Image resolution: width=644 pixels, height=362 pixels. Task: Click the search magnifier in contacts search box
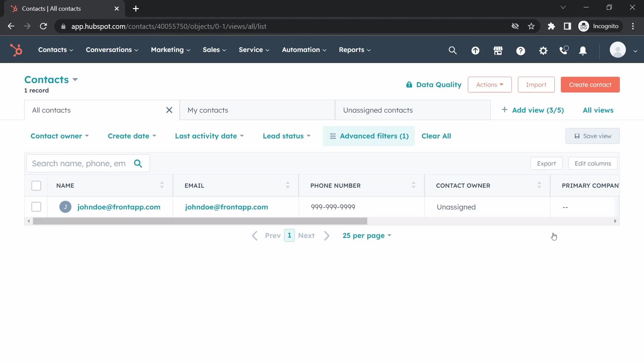pyautogui.click(x=138, y=163)
